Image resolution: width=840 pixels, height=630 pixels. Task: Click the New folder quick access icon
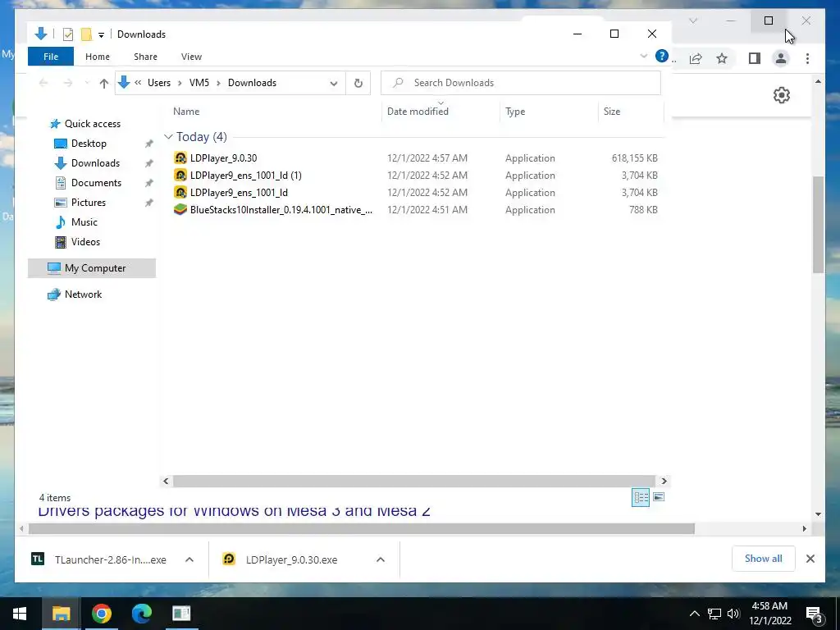[x=86, y=34]
